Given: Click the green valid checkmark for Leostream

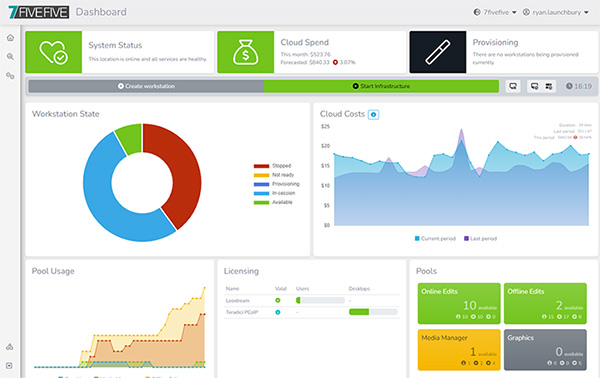Looking at the screenshot, I should [x=278, y=300].
